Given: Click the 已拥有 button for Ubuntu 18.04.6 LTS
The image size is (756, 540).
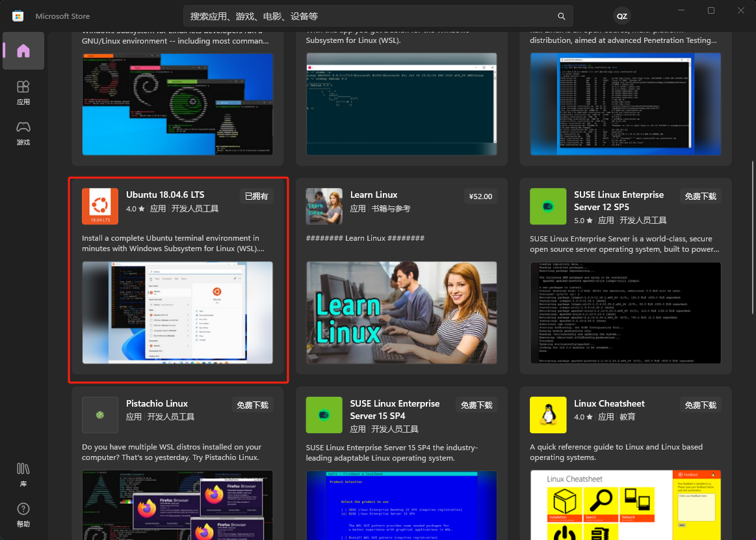Looking at the screenshot, I should tap(257, 196).
